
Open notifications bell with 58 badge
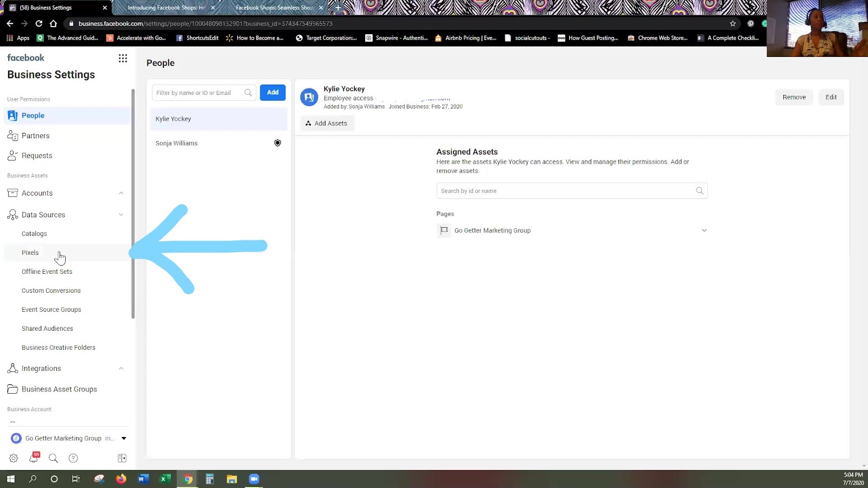tap(34, 458)
